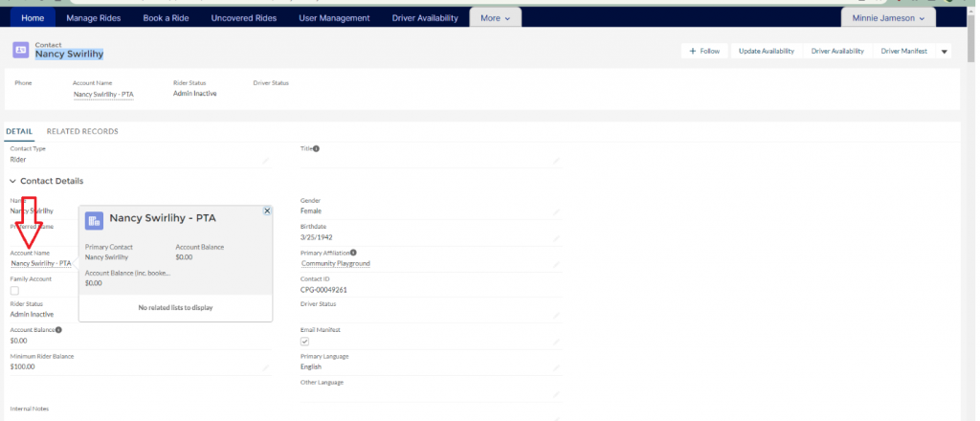
Task: Click the contact record icon beside Nancy Swirlihy
Action: (x=21, y=50)
